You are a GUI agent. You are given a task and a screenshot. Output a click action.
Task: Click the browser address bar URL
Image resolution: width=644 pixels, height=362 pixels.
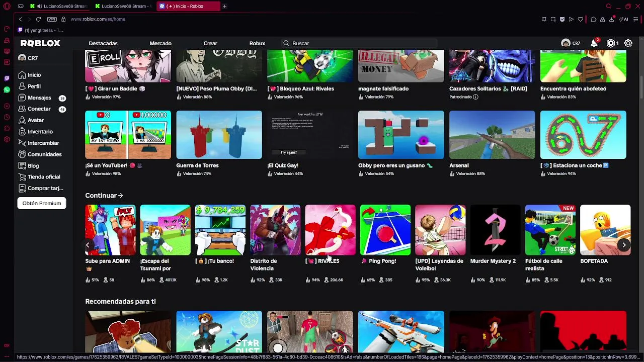pos(98,19)
